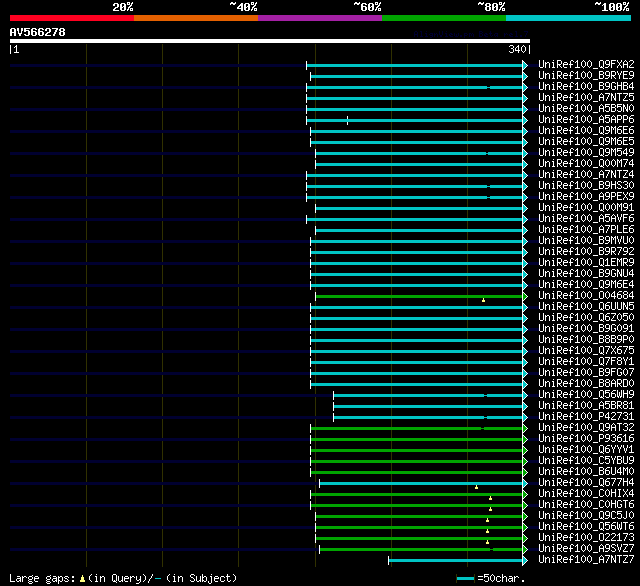Open the UniRef100_B8B9P0 label
This screenshot has width=640, height=586.
click(586, 340)
